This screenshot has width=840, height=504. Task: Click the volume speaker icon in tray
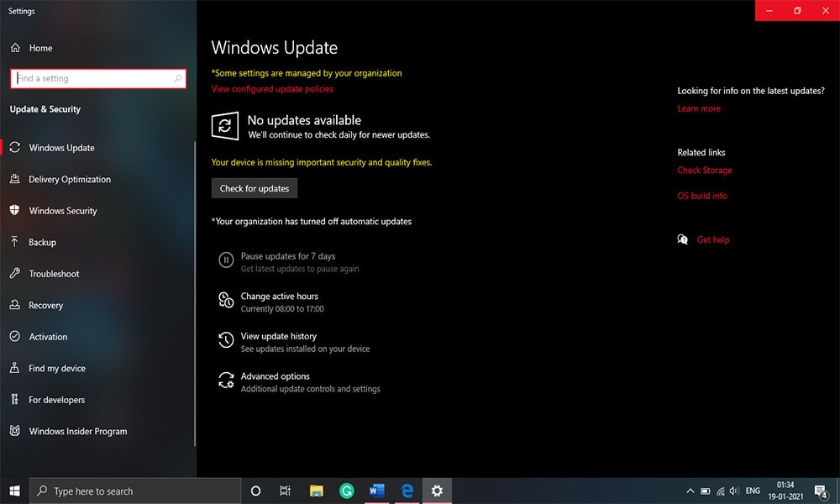coord(734,491)
